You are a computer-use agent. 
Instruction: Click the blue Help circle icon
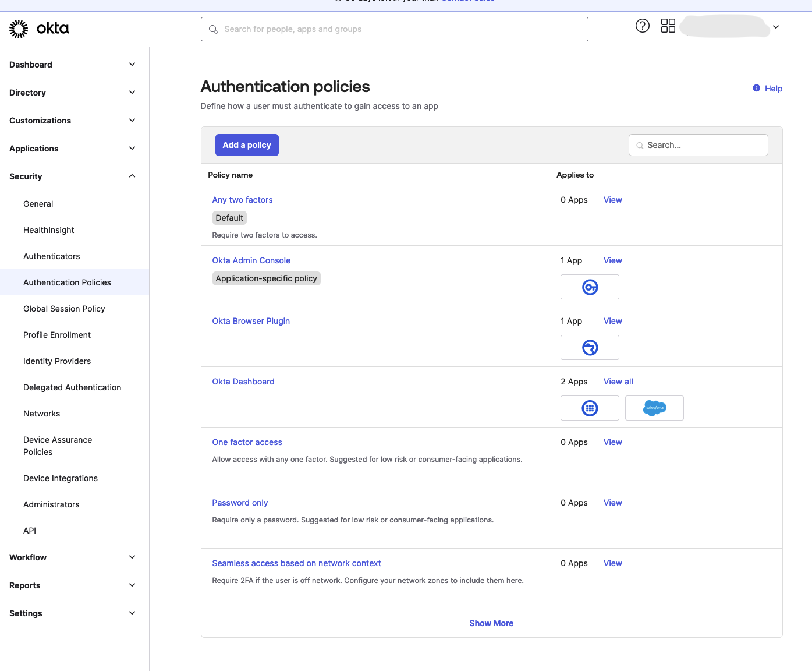pos(756,88)
